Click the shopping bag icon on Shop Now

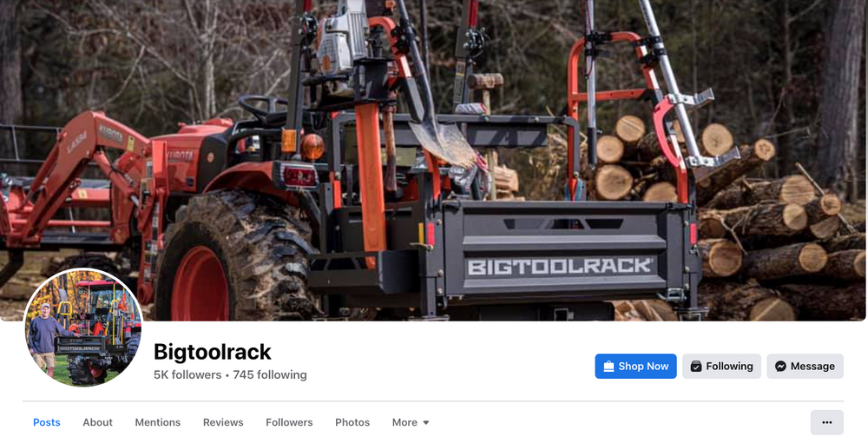tap(608, 366)
